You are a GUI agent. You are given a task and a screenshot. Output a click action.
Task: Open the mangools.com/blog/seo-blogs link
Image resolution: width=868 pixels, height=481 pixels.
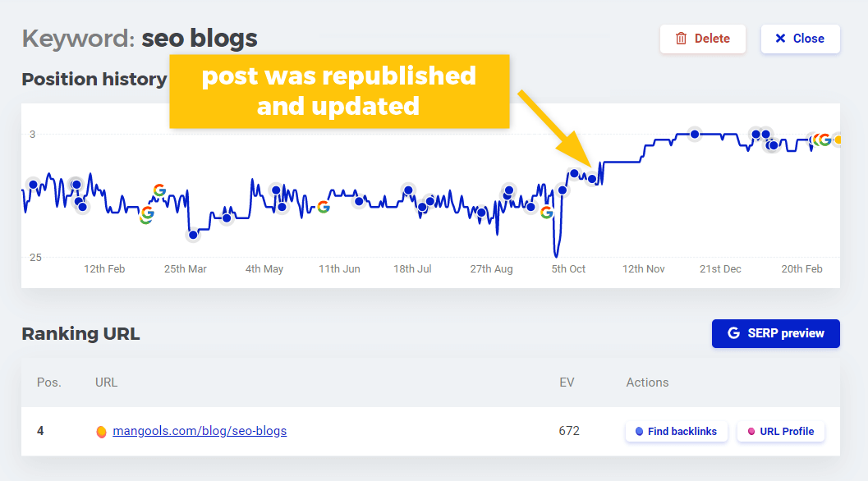200,431
